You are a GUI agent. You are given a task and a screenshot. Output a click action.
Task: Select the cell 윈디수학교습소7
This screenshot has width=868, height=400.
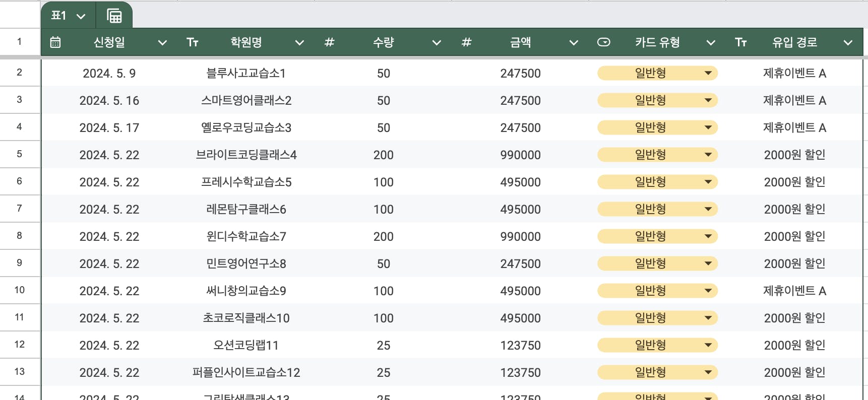246,237
